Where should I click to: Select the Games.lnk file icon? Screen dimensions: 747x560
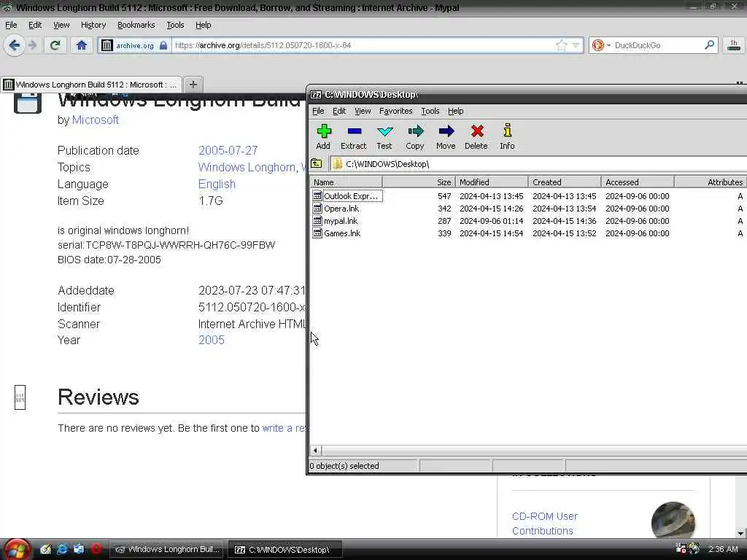(x=317, y=233)
